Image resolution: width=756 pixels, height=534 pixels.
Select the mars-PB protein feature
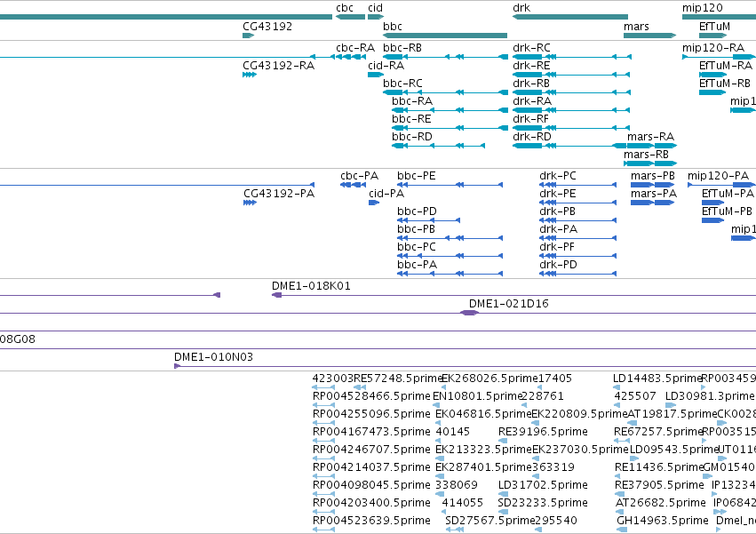tap(652, 185)
